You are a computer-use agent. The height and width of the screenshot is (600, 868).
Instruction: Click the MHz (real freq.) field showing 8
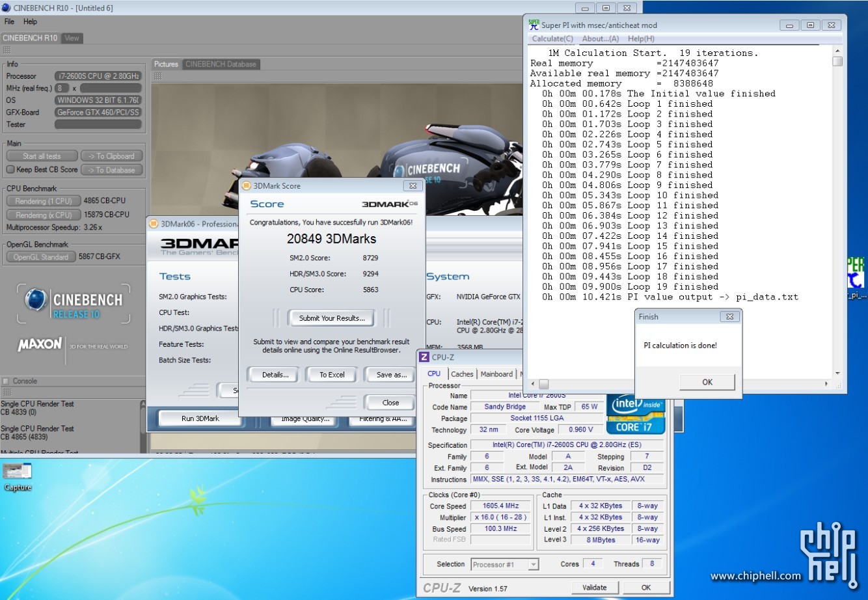click(x=62, y=88)
